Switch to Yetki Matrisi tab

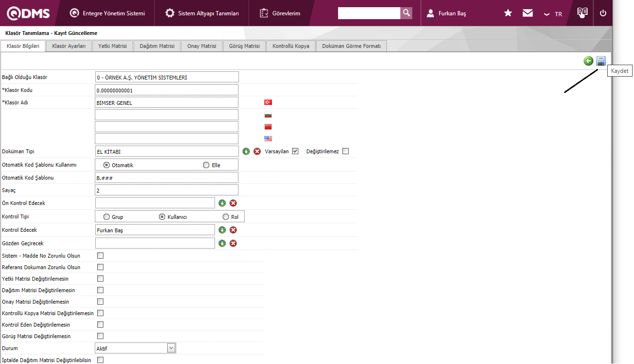point(113,46)
